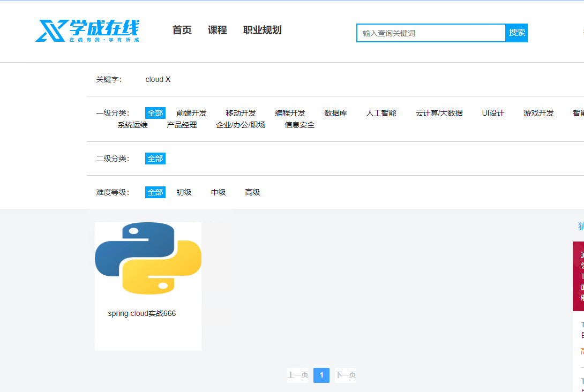Open the 首页 navigation item
Screen dimensions: 584x392
point(182,30)
